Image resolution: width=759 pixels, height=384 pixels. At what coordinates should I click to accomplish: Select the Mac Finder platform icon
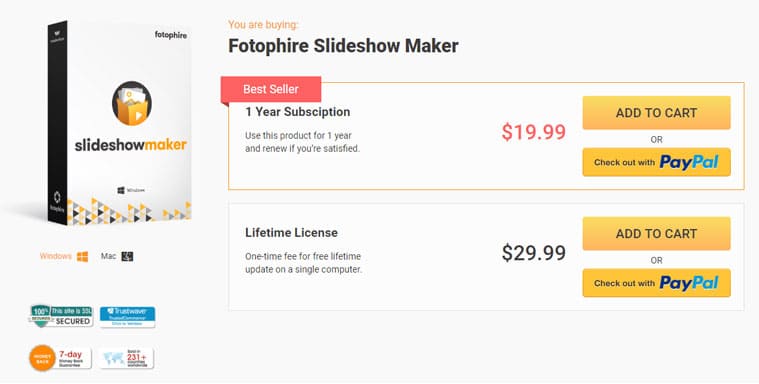click(x=127, y=257)
